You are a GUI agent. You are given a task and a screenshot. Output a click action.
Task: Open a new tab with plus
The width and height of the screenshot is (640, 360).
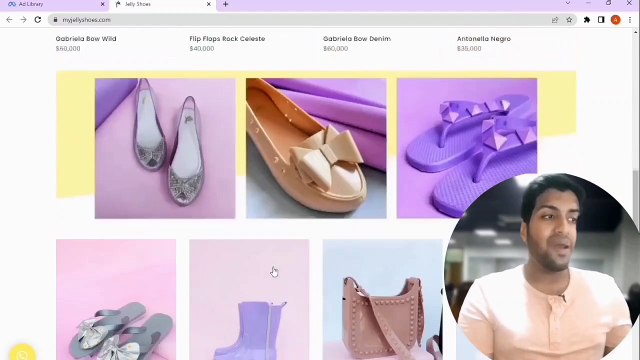click(x=225, y=4)
